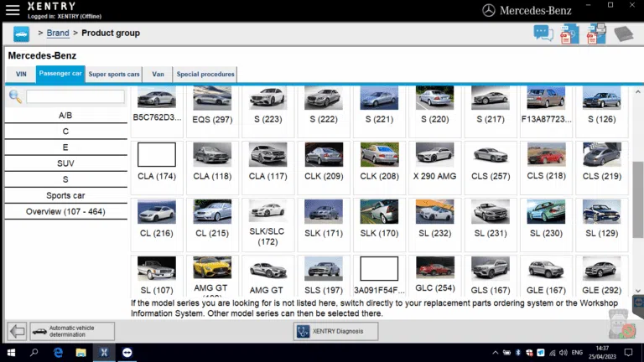Click the blue vehicle home icon
Image resolution: width=644 pixels, height=362 pixels.
[x=21, y=34]
